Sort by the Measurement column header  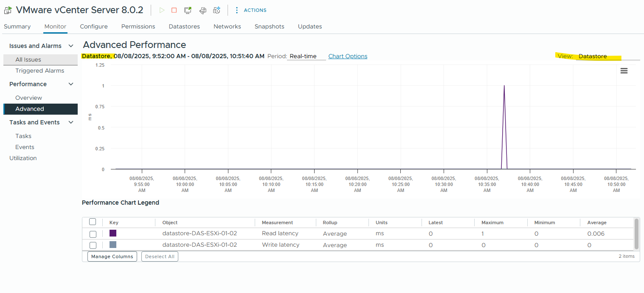[x=277, y=223]
